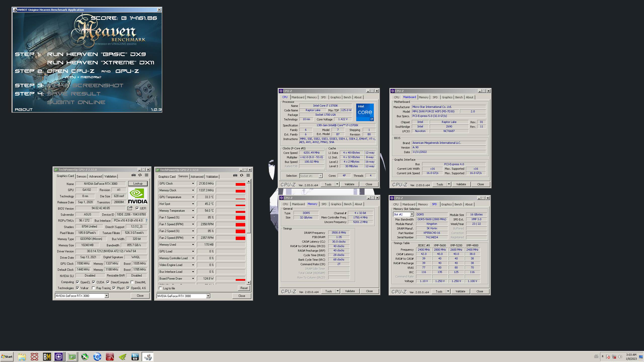
Task: Enable the Log to file checkbox
Action: tap(160, 288)
